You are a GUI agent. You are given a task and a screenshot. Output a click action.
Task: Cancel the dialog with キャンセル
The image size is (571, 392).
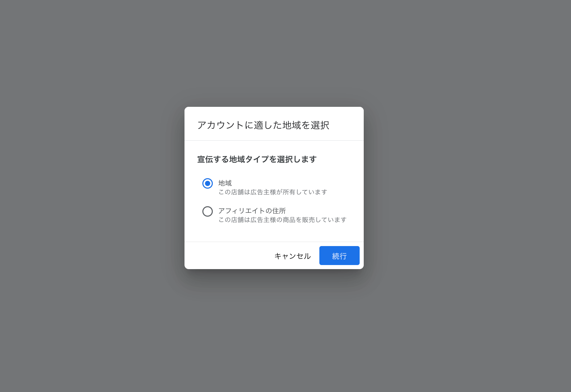293,256
